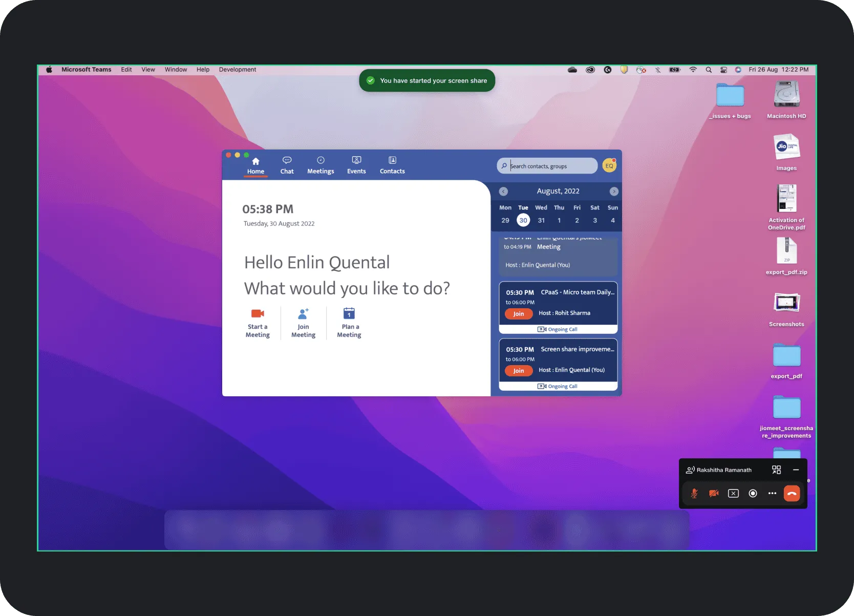Open the Contacts tab

(x=392, y=165)
